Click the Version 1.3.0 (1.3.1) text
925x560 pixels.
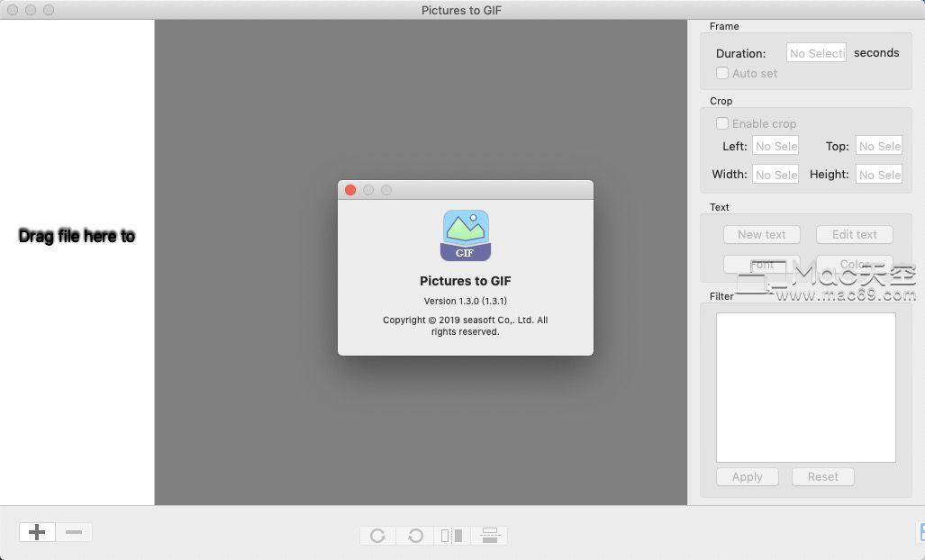click(x=466, y=302)
